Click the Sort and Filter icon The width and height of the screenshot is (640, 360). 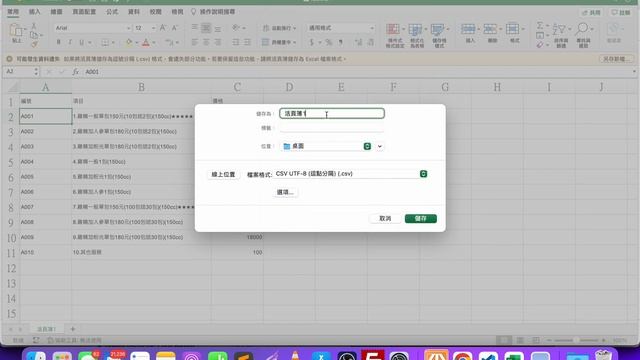click(560, 29)
